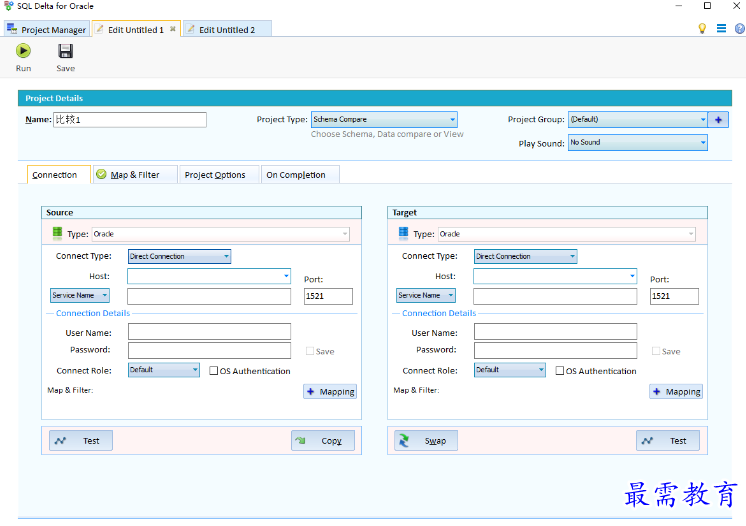Screen dimensions: 746x526
Task: Select the Edit Untitled 1 tab
Action: (136, 29)
